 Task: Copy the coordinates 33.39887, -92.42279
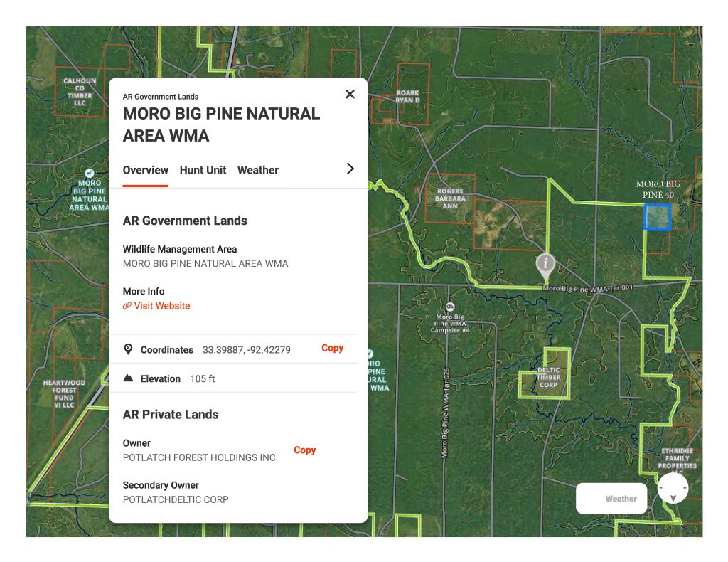pos(332,348)
